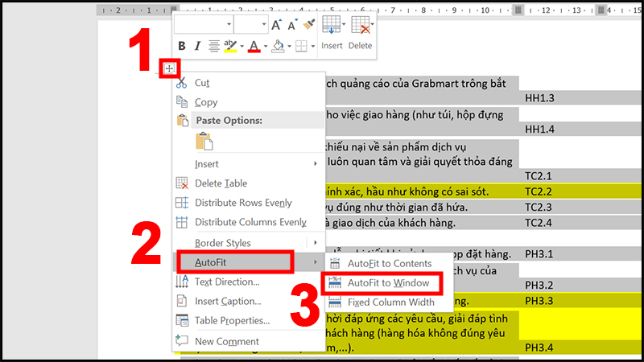Viewport: 644px width, 362px height.
Task: Click the table move handle
Action: 169,69
